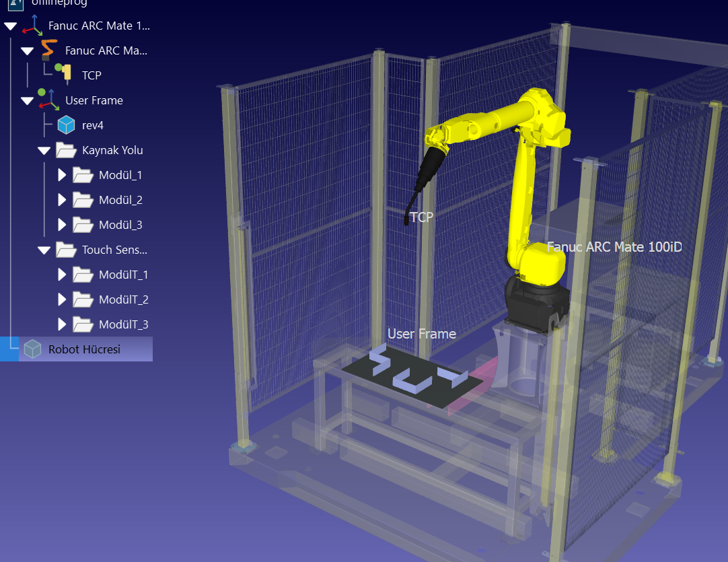The width and height of the screenshot is (728, 562).
Task: Click the Robot Hücresi cube icon
Action: (x=32, y=349)
